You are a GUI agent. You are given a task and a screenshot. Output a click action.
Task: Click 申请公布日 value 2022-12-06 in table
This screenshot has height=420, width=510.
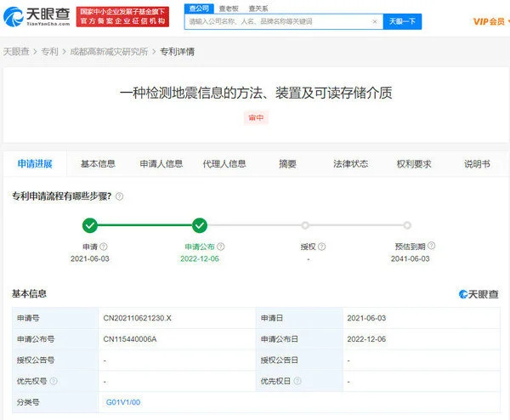click(x=366, y=339)
